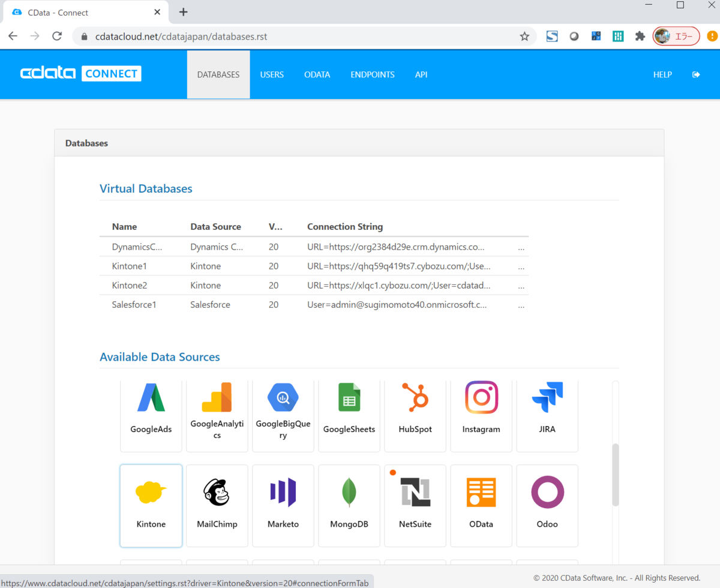The image size is (720, 588).
Task: Choose the MailChimp data source
Action: pos(217,506)
